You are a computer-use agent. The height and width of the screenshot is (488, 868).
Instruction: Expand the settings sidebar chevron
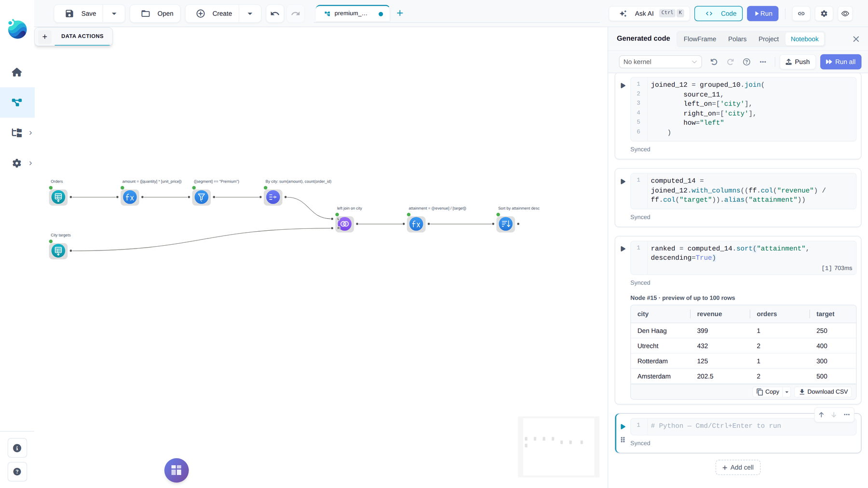[x=30, y=163]
